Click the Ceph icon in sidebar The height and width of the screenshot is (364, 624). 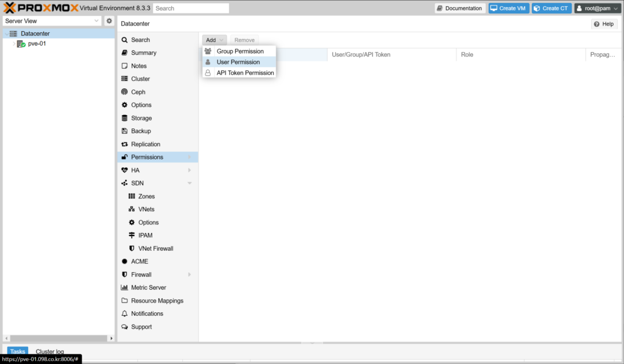click(x=124, y=92)
